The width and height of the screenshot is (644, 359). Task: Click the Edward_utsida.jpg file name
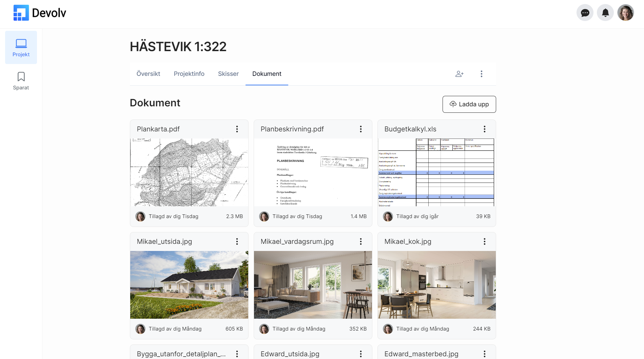290,354
